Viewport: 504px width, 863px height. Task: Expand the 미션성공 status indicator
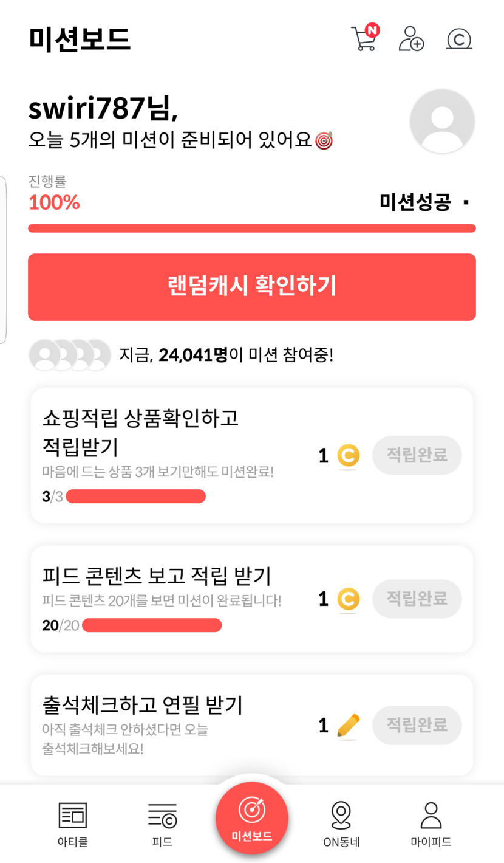pyautogui.click(x=424, y=202)
